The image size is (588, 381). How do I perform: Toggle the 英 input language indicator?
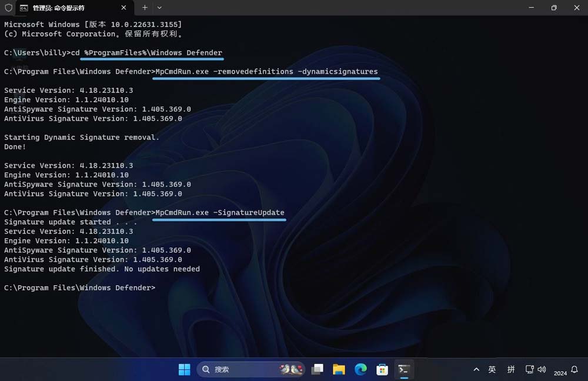(492, 370)
